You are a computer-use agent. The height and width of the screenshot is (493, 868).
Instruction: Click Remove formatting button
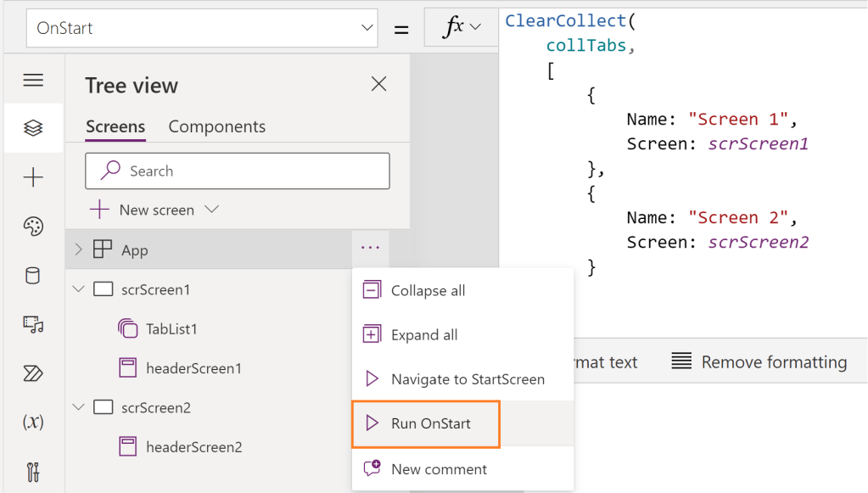pyautogui.click(x=759, y=362)
